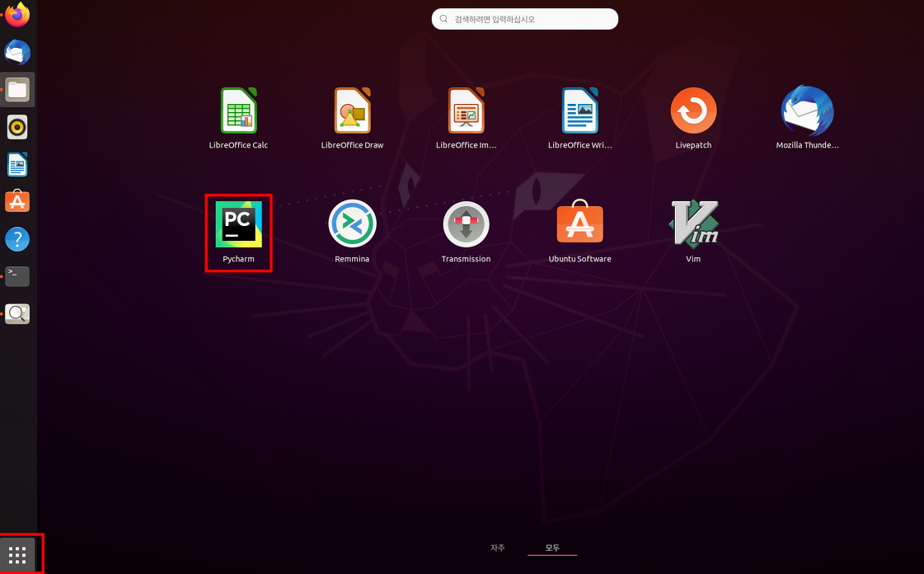Open the Files manager in the dock
The image size is (924, 574).
17,90
